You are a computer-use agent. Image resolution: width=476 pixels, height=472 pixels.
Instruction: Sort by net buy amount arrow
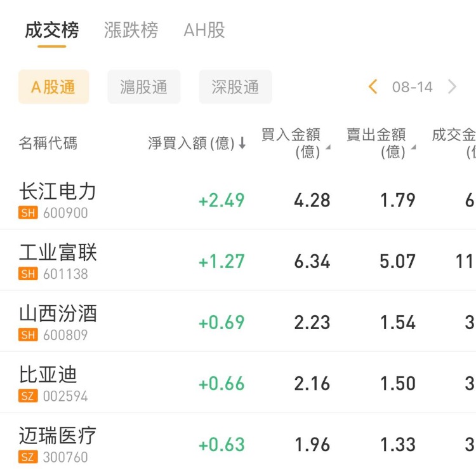(242, 144)
